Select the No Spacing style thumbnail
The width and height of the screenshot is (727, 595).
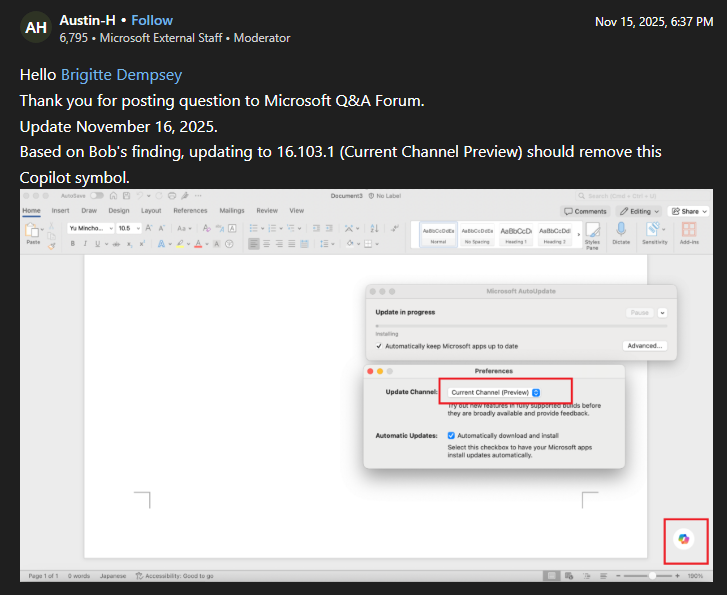coord(477,235)
